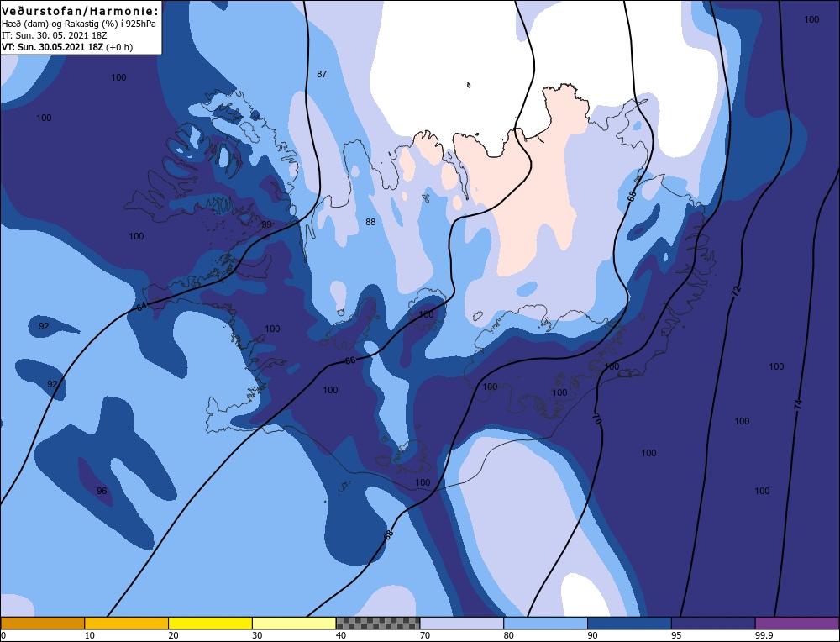This screenshot has width=840, height=642.
Task: Click the checkered gray 40–70 legend swatch
Action: click(378, 624)
